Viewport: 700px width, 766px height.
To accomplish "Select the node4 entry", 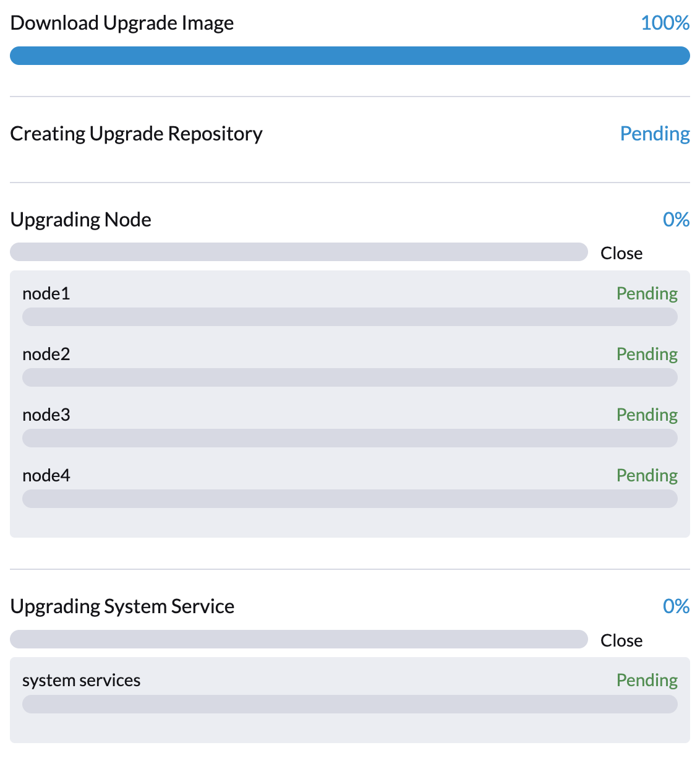I will click(x=46, y=475).
